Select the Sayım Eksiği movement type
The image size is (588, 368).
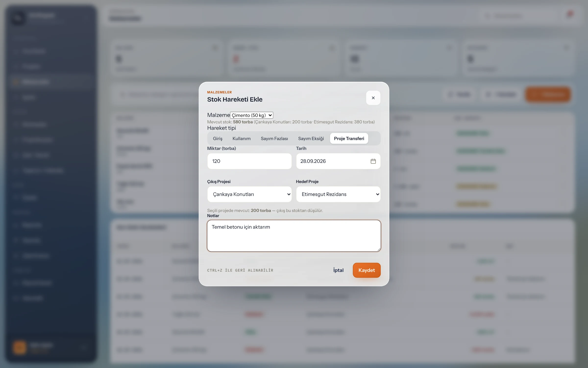point(311,138)
